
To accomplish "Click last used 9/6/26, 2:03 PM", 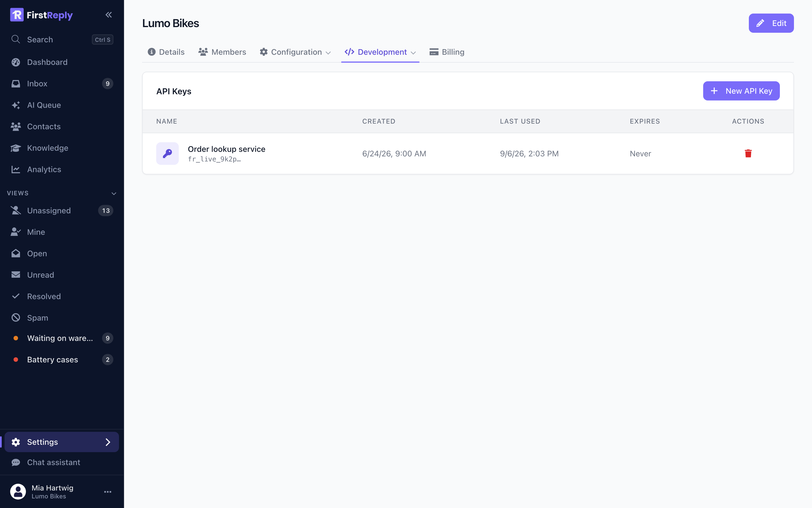I will coord(529,154).
